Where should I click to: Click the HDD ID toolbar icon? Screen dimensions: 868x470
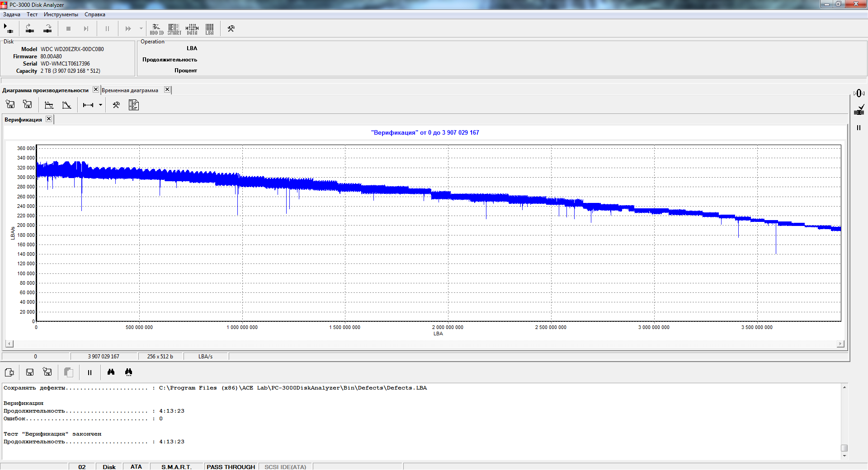pos(156,29)
